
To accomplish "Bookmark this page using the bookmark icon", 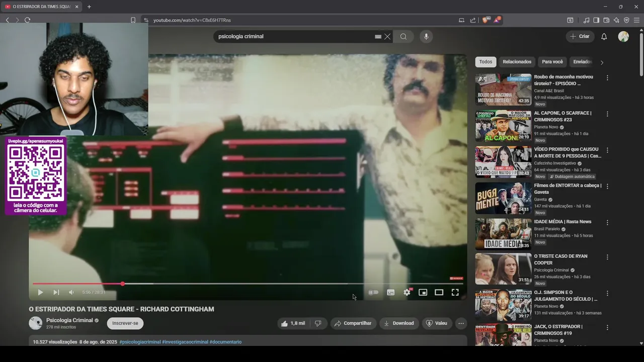I will 133,20.
